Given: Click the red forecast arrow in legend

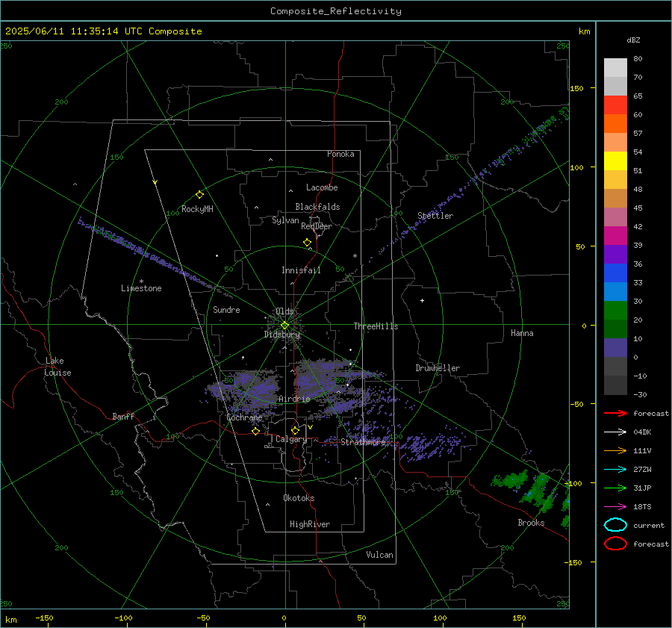Looking at the screenshot, I should [x=615, y=413].
